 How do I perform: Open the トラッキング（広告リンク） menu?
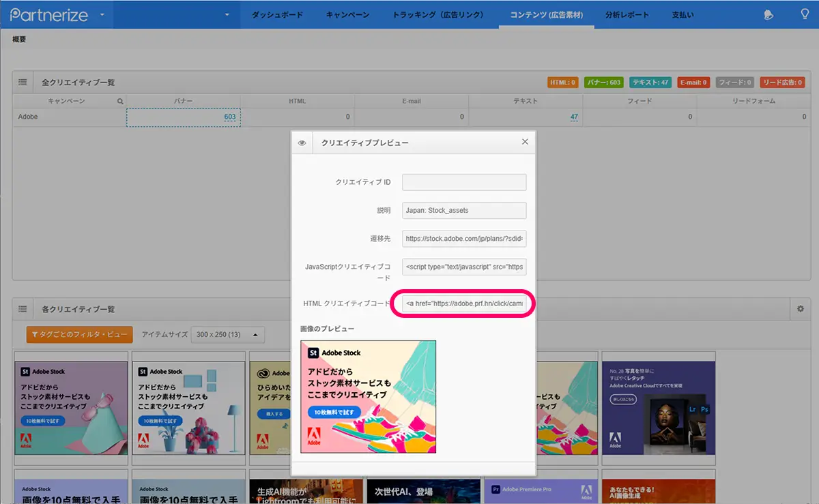click(439, 14)
